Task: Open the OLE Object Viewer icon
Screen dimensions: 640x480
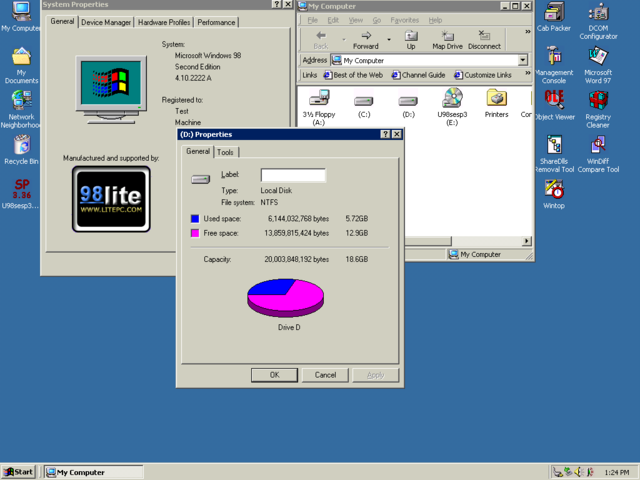Action: pos(554,105)
